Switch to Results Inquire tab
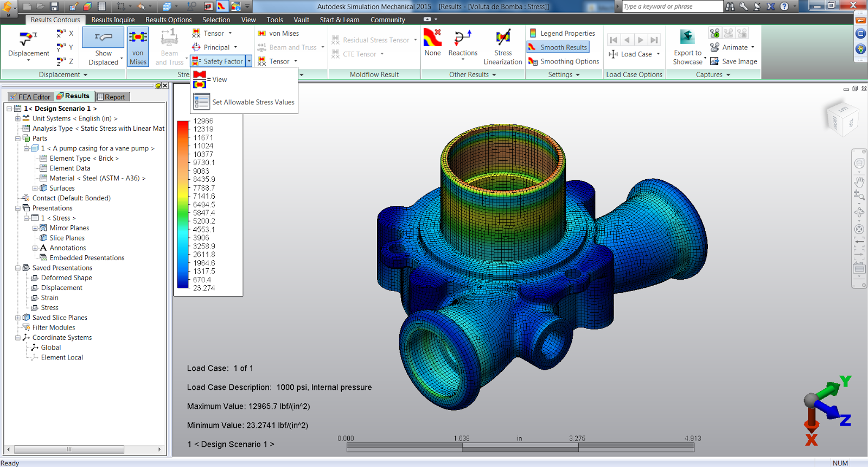 (x=113, y=20)
